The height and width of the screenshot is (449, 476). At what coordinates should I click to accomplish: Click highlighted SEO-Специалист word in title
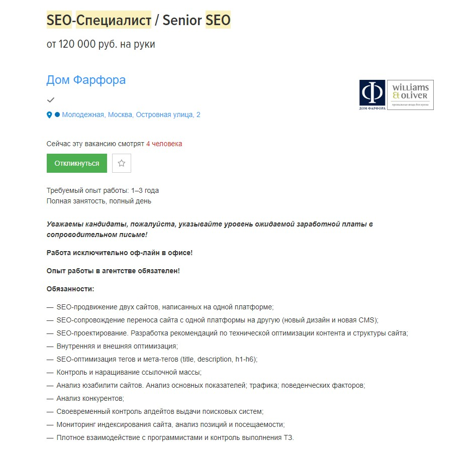click(99, 20)
